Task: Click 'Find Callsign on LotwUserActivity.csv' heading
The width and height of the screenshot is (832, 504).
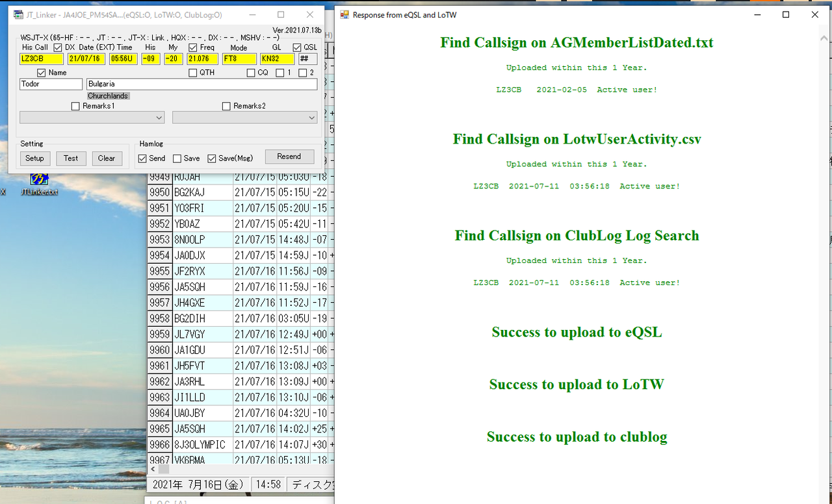Action: tap(577, 139)
